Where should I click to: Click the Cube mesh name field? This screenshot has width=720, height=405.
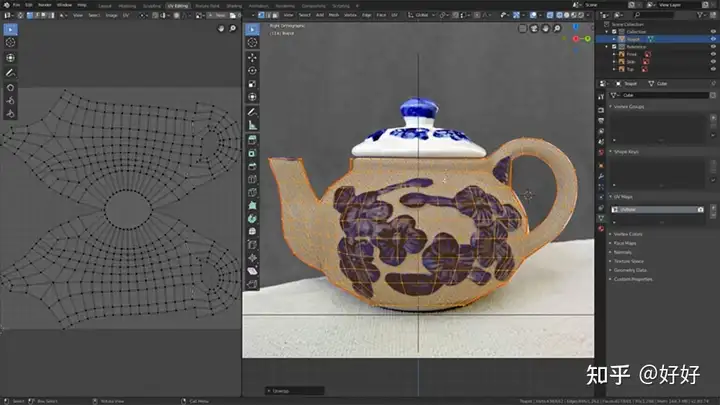665,95
